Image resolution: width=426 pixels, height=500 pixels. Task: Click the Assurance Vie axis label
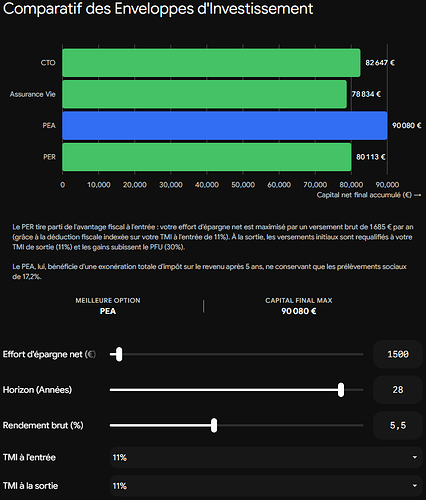(32, 94)
